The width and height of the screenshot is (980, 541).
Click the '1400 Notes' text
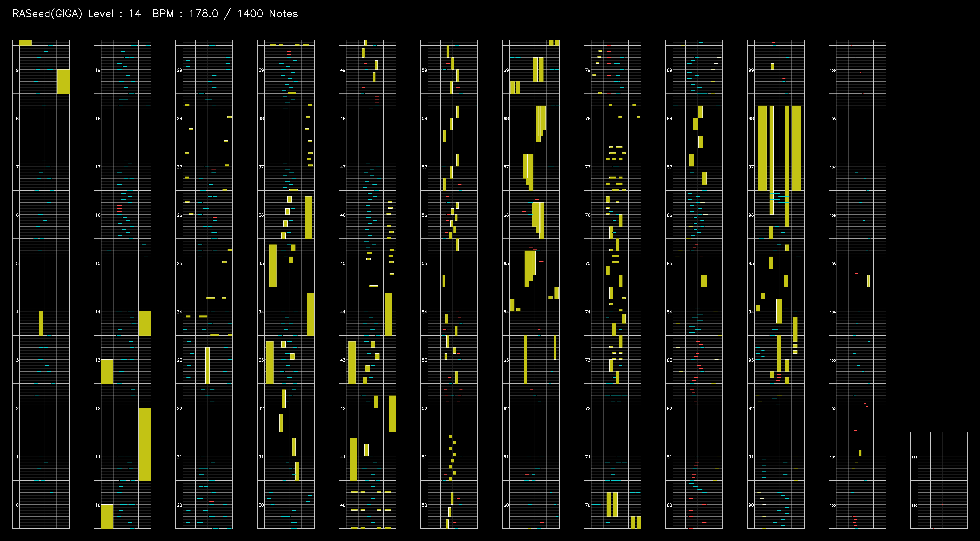pos(267,14)
